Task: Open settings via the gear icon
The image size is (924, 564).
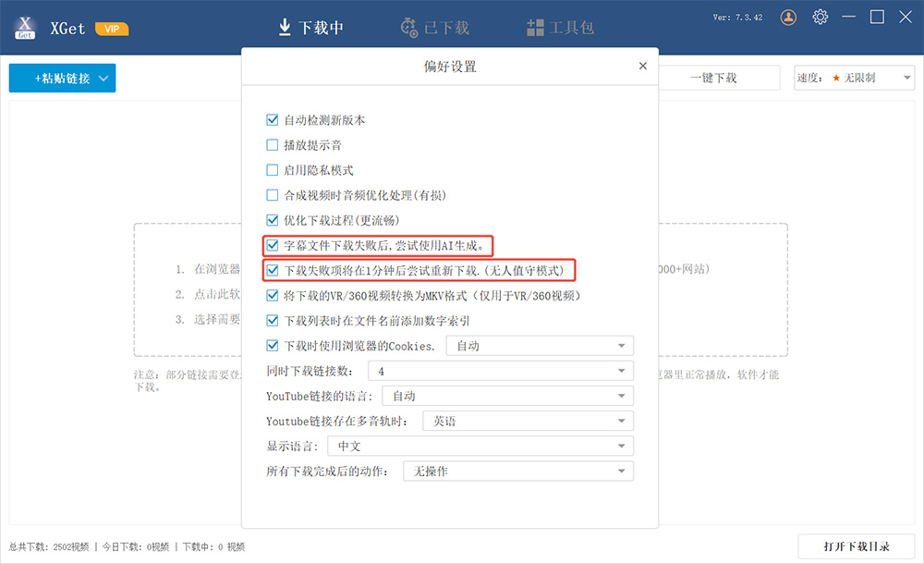Action: pos(820,18)
